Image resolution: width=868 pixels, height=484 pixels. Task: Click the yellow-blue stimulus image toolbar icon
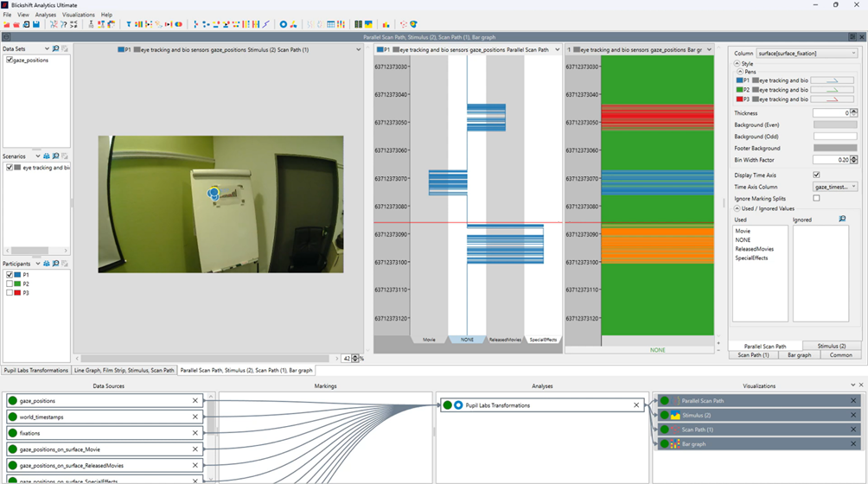[368, 24]
